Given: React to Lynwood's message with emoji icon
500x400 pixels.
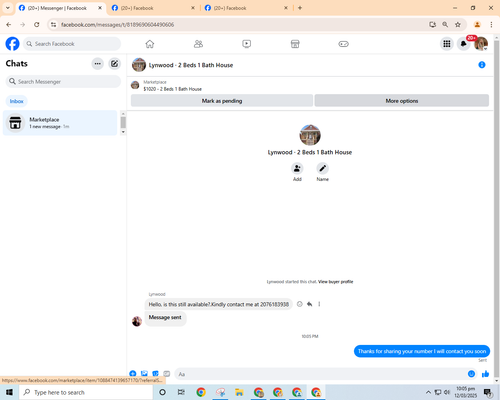Looking at the screenshot, I should click(x=300, y=304).
